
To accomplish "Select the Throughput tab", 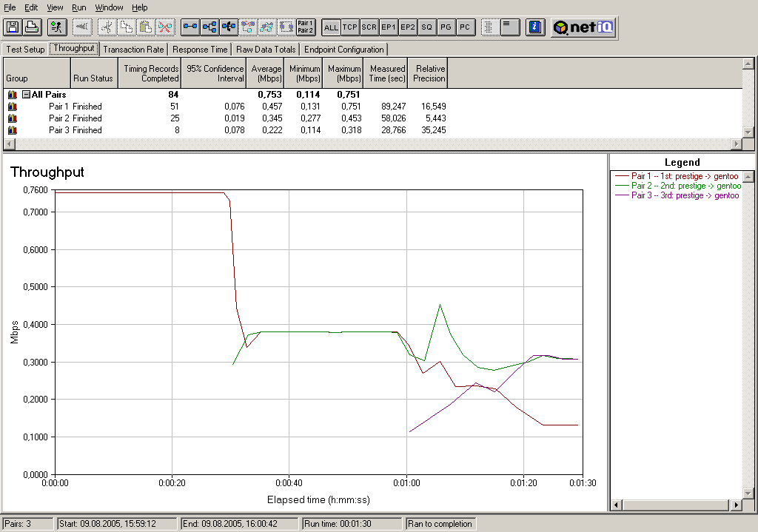I will 74,48.
